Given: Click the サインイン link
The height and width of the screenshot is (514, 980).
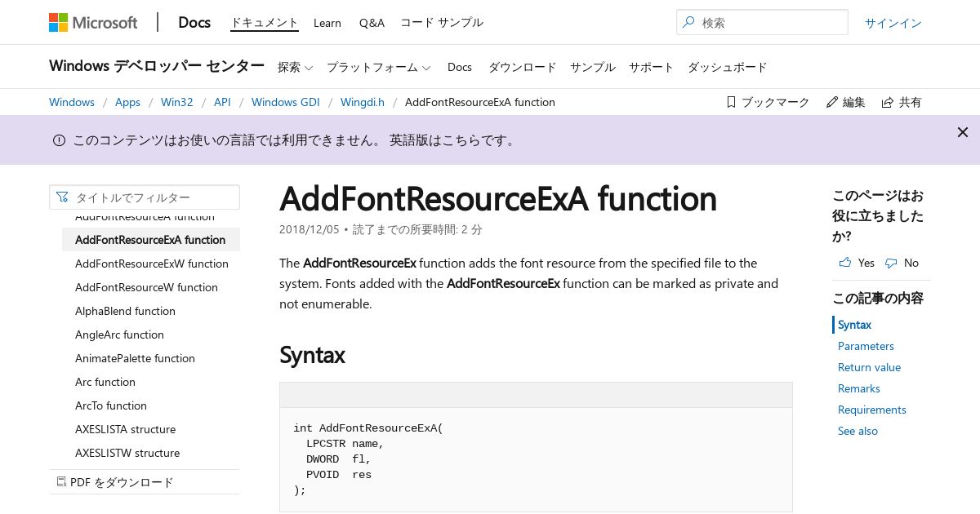Looking at the screenshot, I should tap(893, 23).
